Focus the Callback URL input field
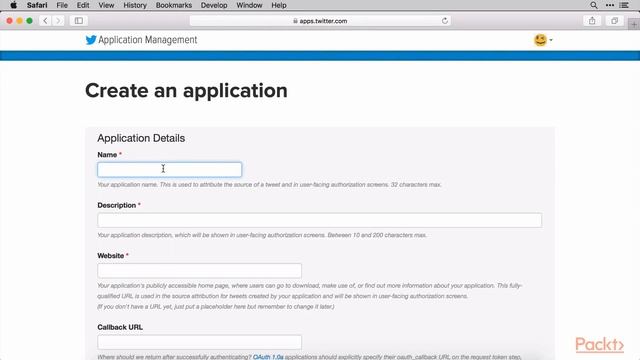640x360 pixels. pos(200,342)
